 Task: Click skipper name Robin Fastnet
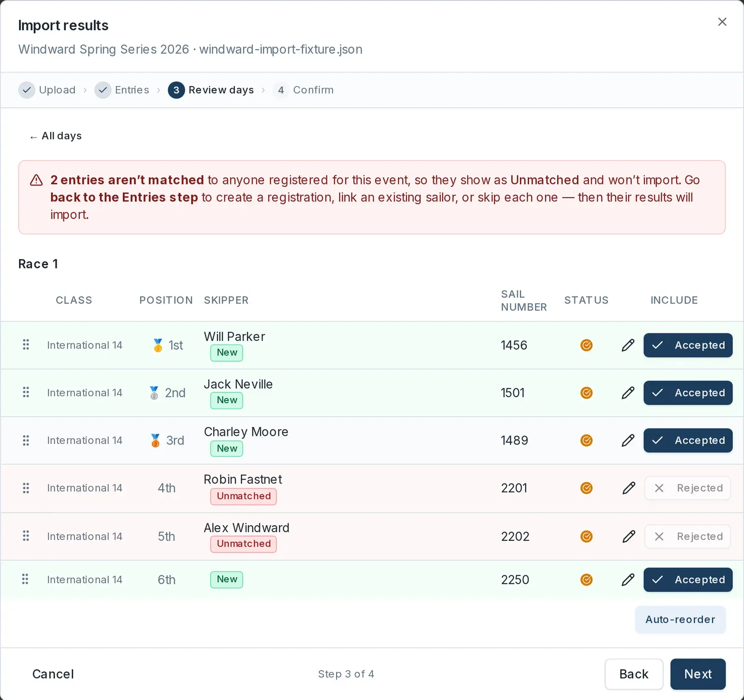[x=243, y=480]
